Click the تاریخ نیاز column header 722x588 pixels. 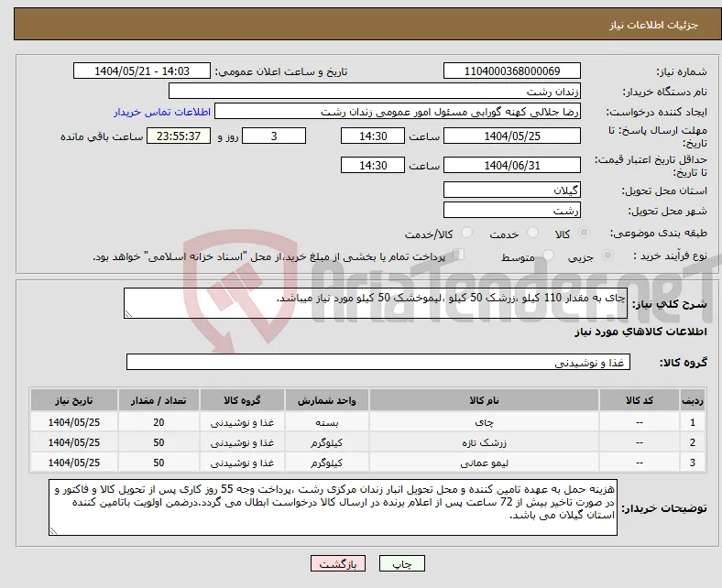coord(73,400)
